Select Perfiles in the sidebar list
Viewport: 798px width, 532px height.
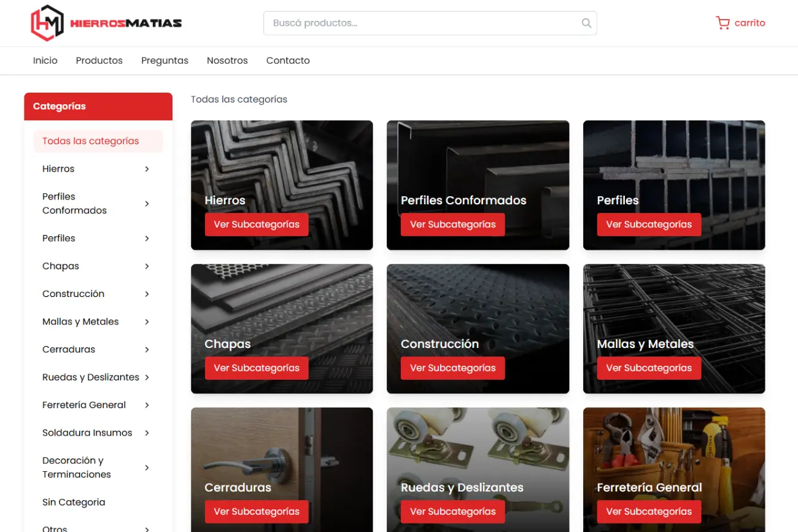(59, 238)
